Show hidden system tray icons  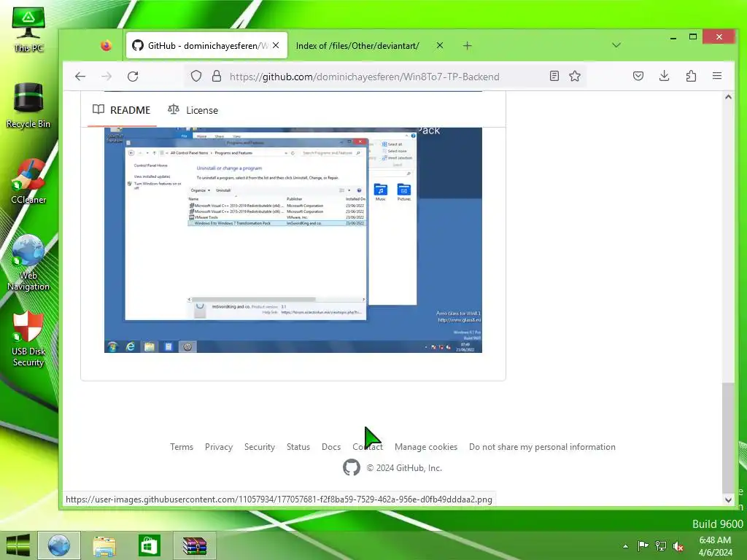pos(625,546)
